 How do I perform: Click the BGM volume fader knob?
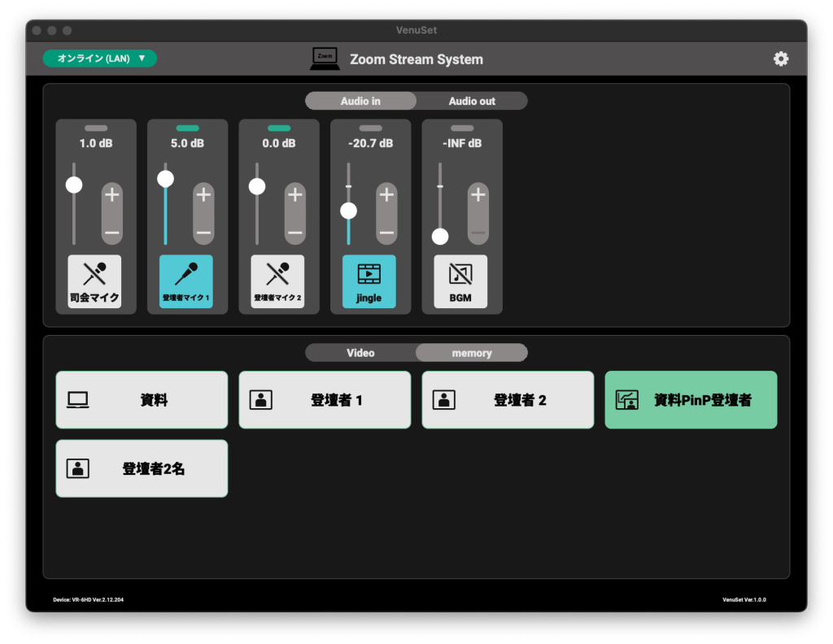[440, 237]
